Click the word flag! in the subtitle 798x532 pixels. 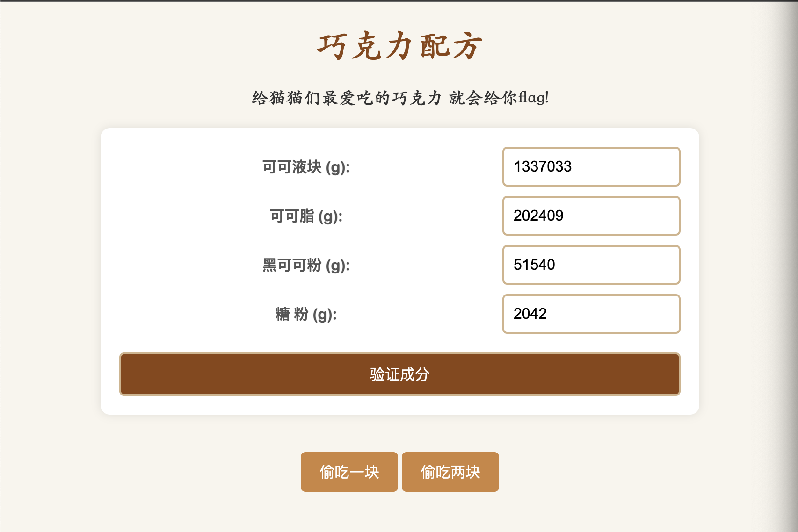pos(533,98)
